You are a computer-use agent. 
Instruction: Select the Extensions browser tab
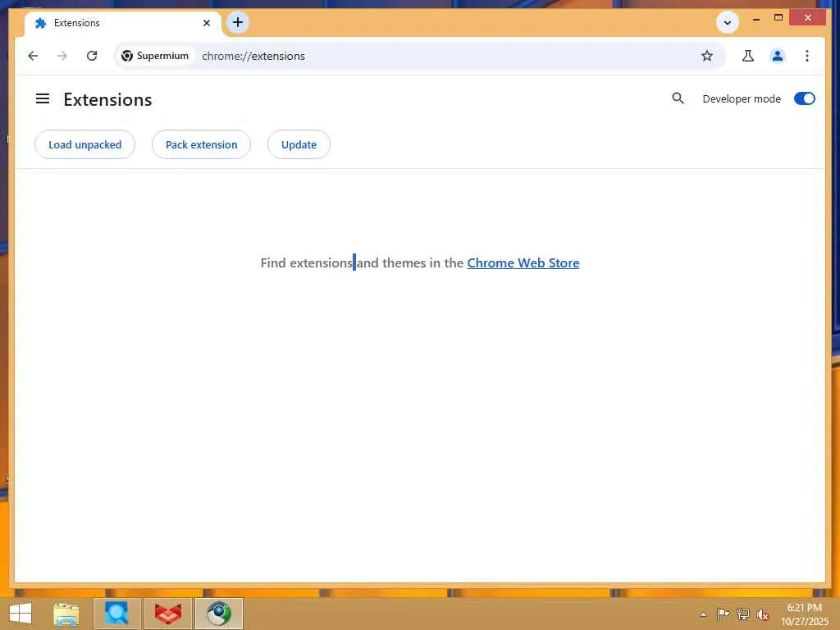(122, 23)
